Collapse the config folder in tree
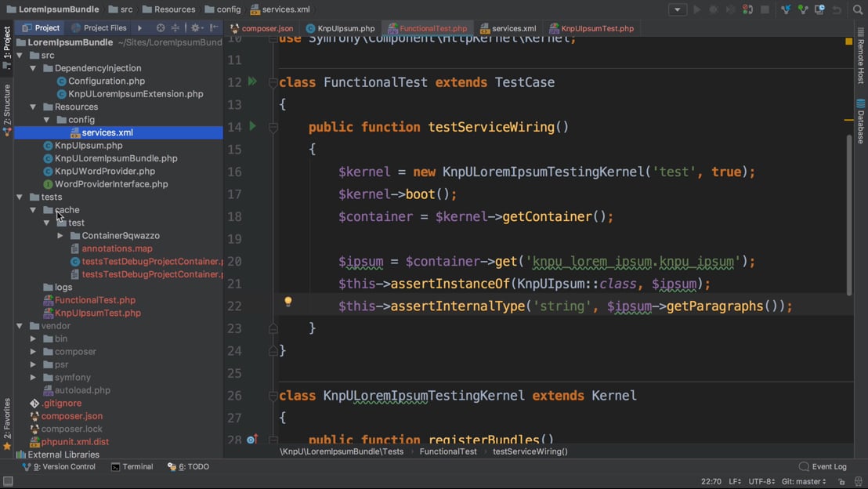This screenshot has width=868, height=489. [x=46, y=120]
